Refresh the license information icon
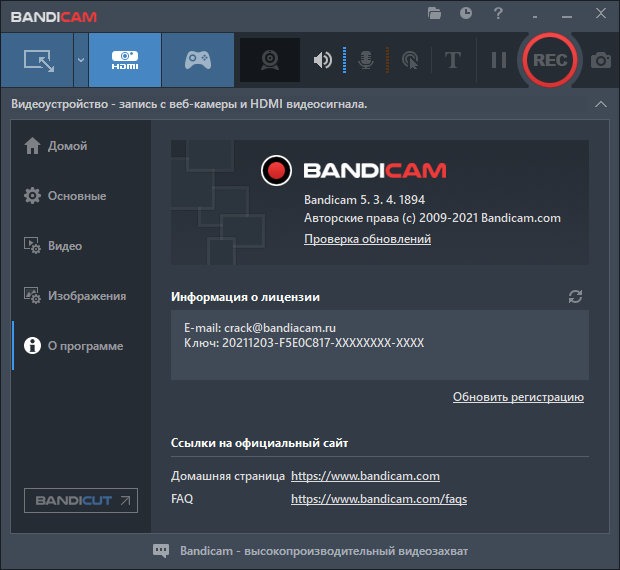This screenshot has width=620, height=570. (x=575, y=297)
